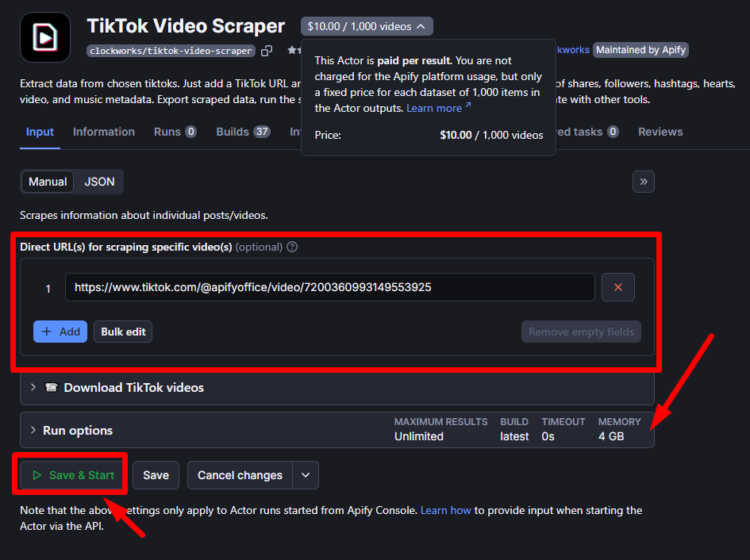Viewport: 750px width, 560px height.
Task: Click the star rating icon
Action: click(x=291, y=50)
